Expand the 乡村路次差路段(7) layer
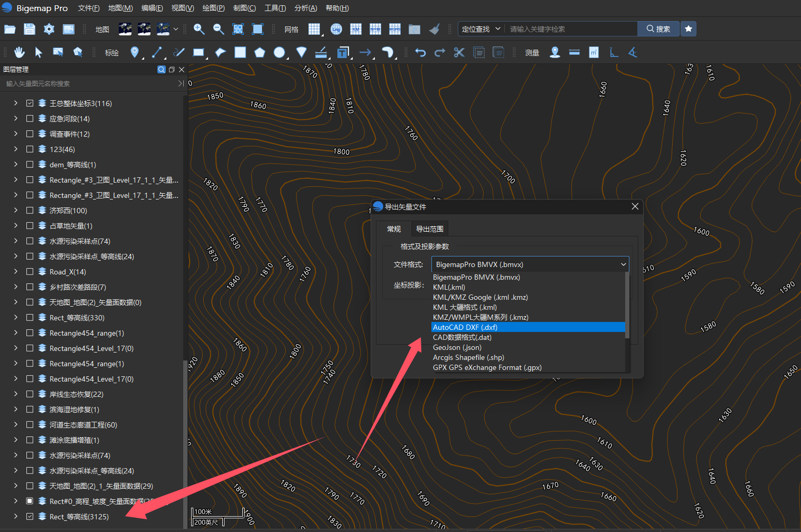This screenshot has height=532, width=801. pos(15,287)
